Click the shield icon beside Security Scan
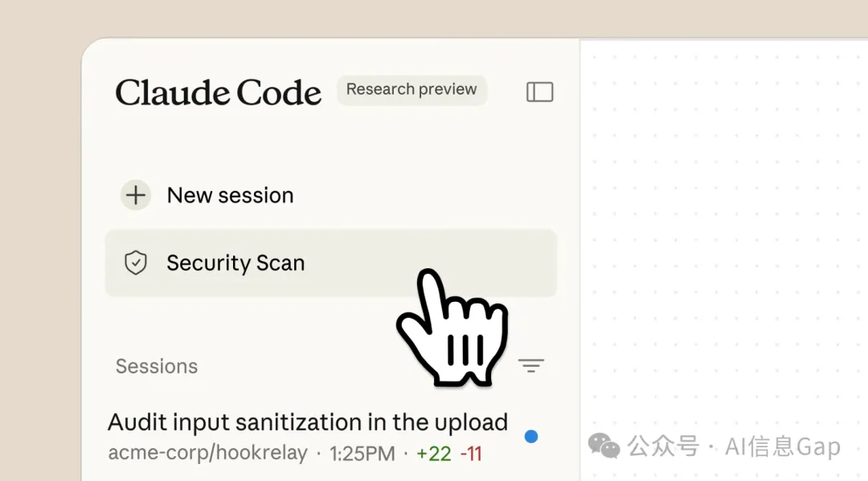 pos(136,263)
